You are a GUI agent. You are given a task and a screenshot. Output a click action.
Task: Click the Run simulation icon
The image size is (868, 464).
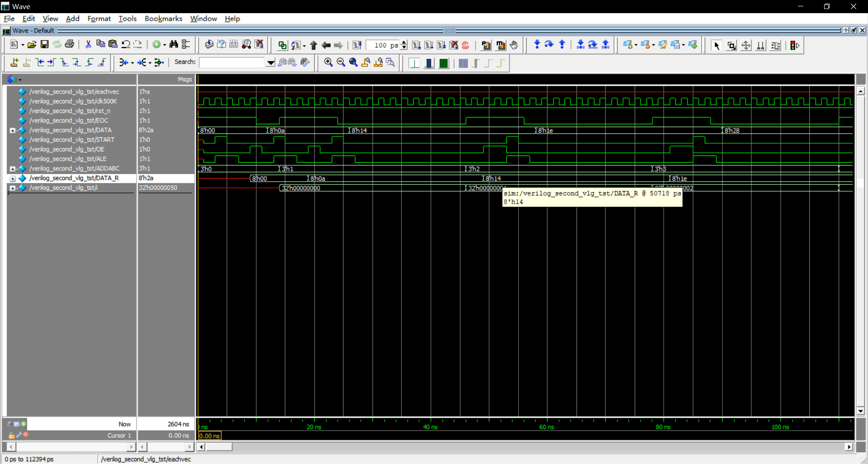tap(416, 45)
